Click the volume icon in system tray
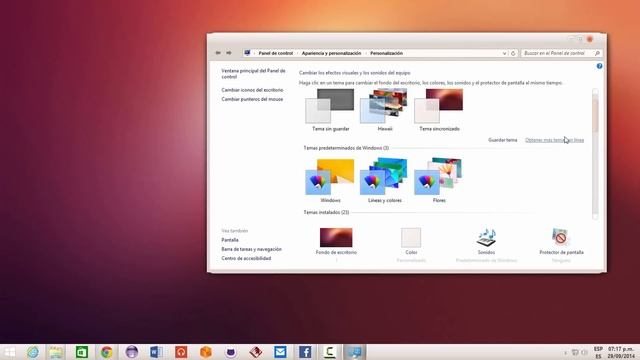Image resolution: width=640 pixels, height=360 pixels. point(584,352)
